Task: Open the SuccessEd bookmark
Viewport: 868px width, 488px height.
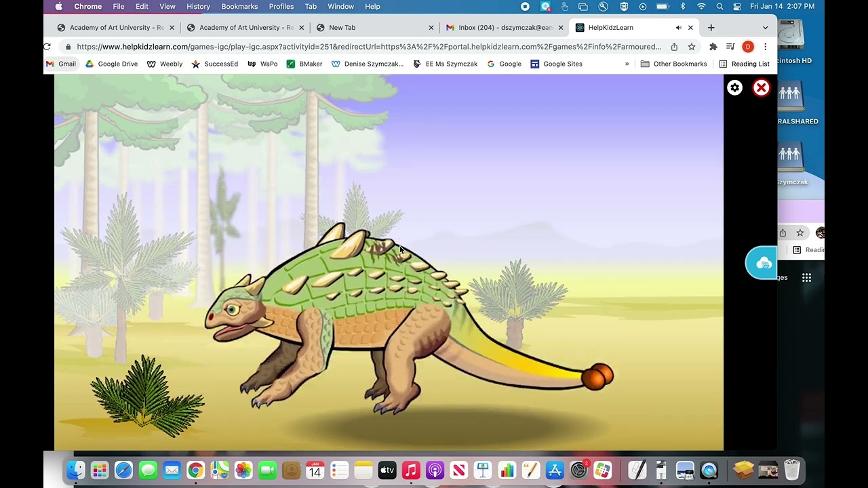Action: pos(215,64)
